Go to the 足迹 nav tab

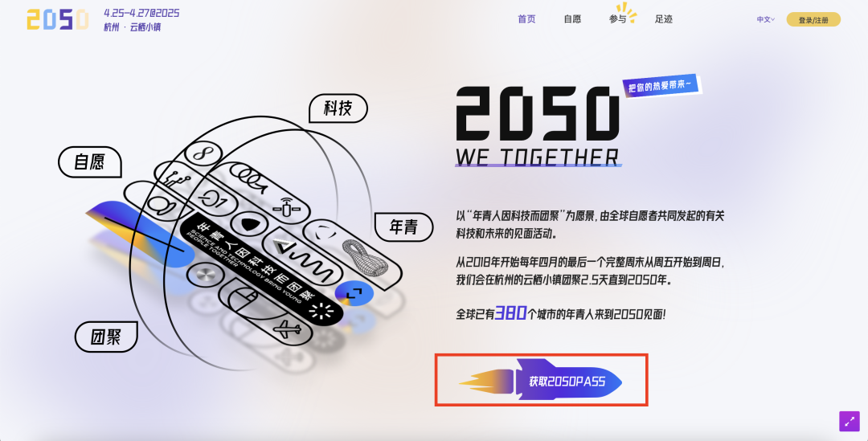tap(663, 19)
